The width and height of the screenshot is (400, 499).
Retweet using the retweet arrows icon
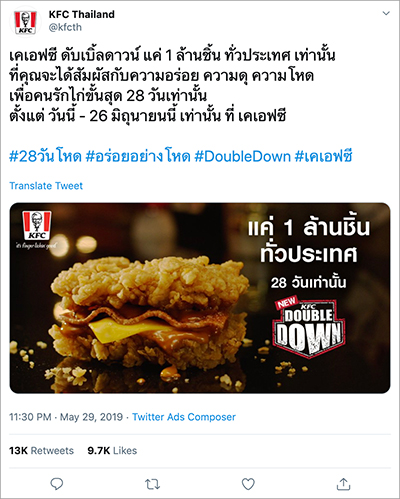[x=152, y=484]
